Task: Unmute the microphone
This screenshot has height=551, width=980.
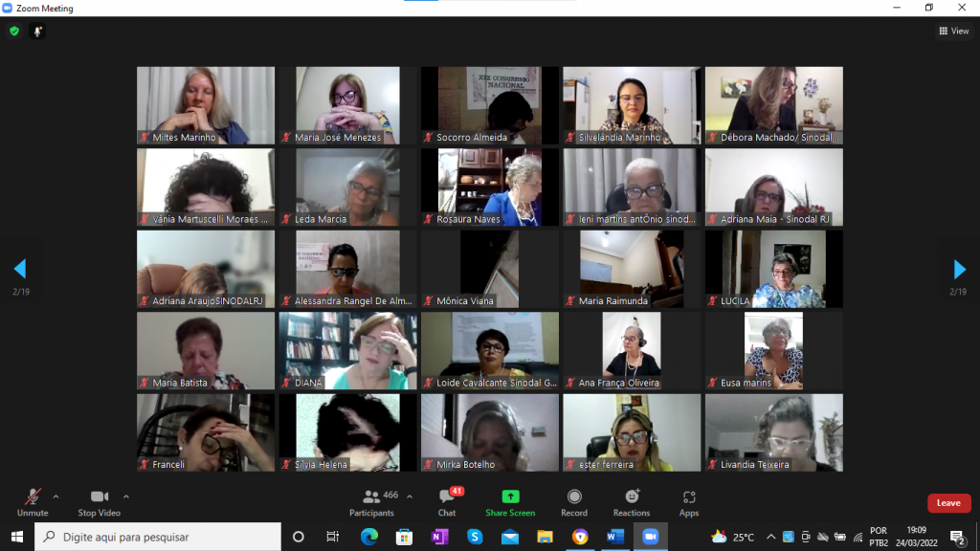Action: coord(32,501)
